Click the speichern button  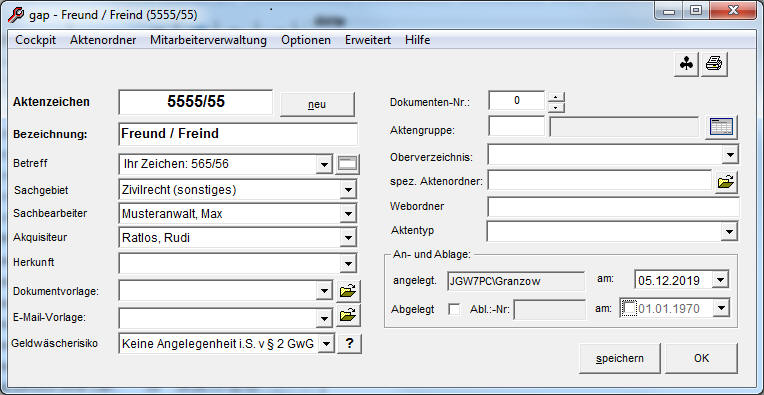pyautogui.click(x=620, y=358)
